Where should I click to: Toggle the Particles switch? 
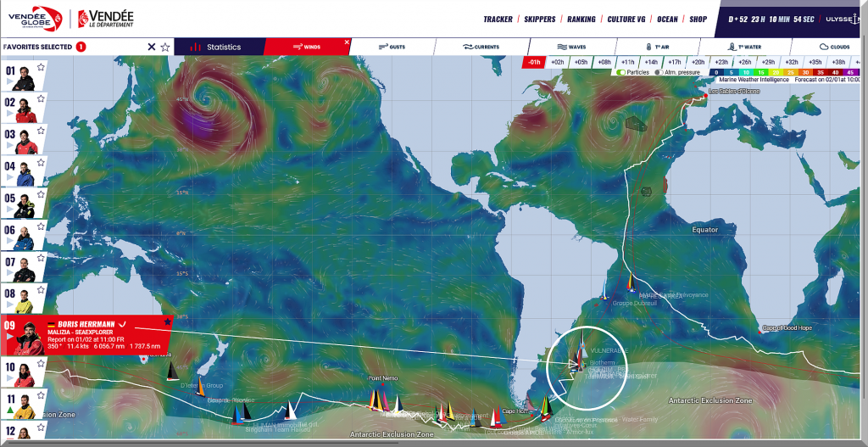coord(621,73)
